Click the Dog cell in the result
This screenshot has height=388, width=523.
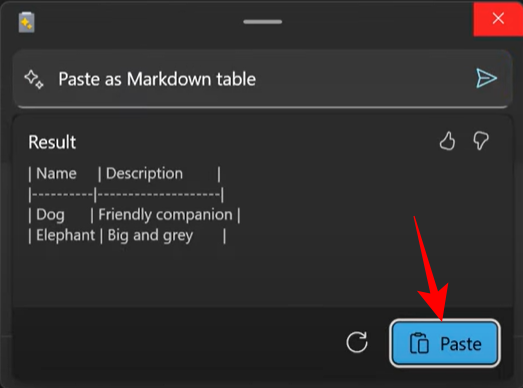pyautogui.click(x=50, y=215)
